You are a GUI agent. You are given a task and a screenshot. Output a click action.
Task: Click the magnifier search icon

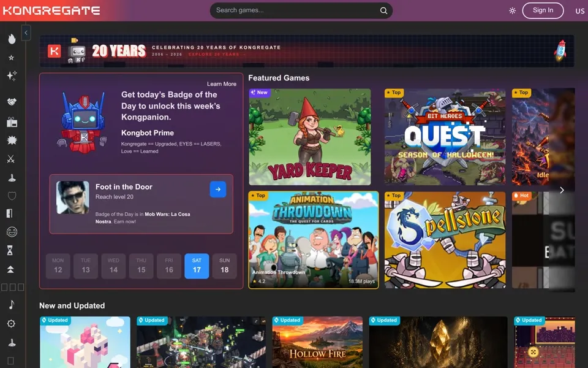[x=383, y=10]
